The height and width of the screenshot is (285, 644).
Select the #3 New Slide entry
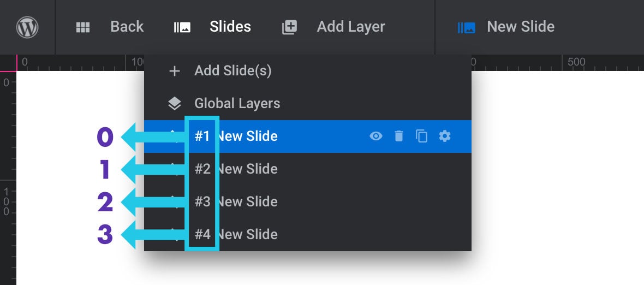tap(248, 201)
